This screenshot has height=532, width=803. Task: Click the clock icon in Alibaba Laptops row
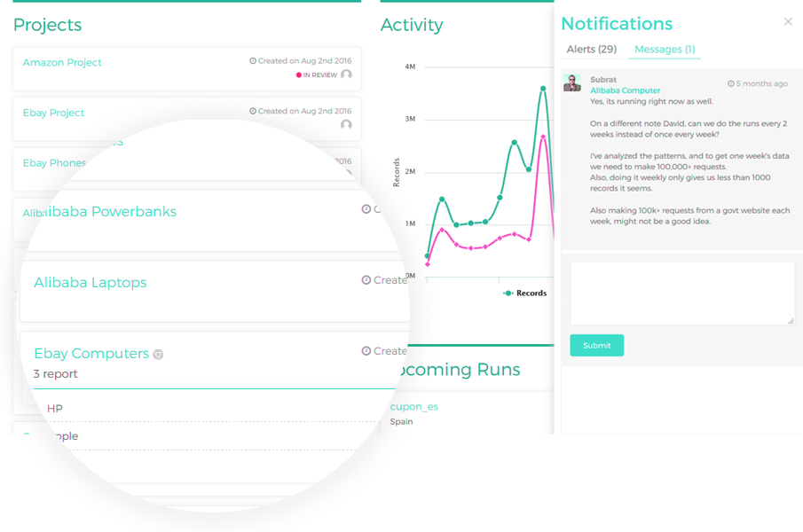366,280
